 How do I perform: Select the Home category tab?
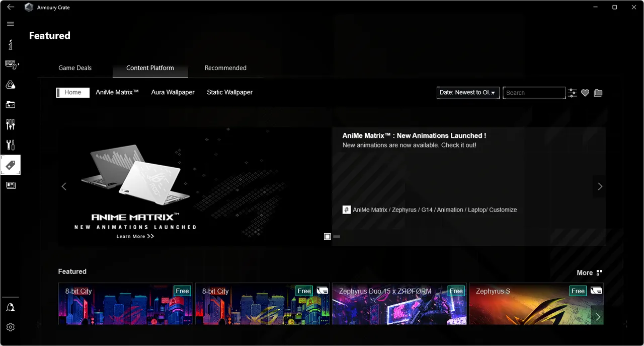73,93
